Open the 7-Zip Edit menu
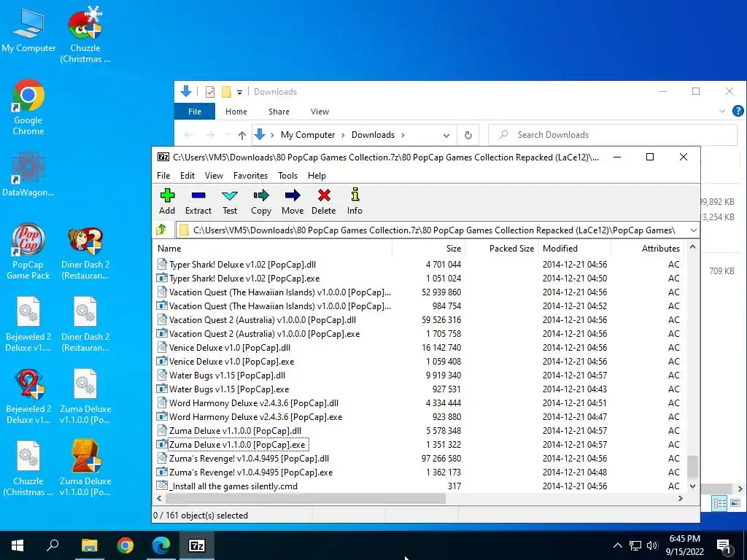This screenshot has height=560, width=747. tap(187, 176)
